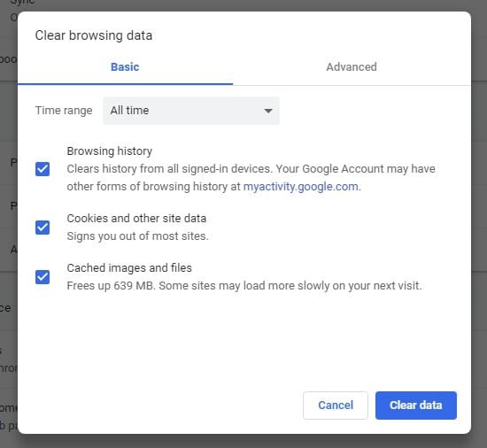Screen dimensions: 487x448
Task: Click the blue underline below the Basic tab
Action: click(125, 84)
